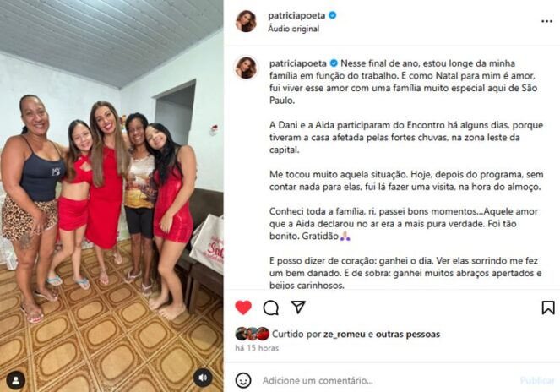This screenshot has width=560, height=392.
Task: Open the three-dot more options menu
Action: pyautogui.click(x=546, y=21)
